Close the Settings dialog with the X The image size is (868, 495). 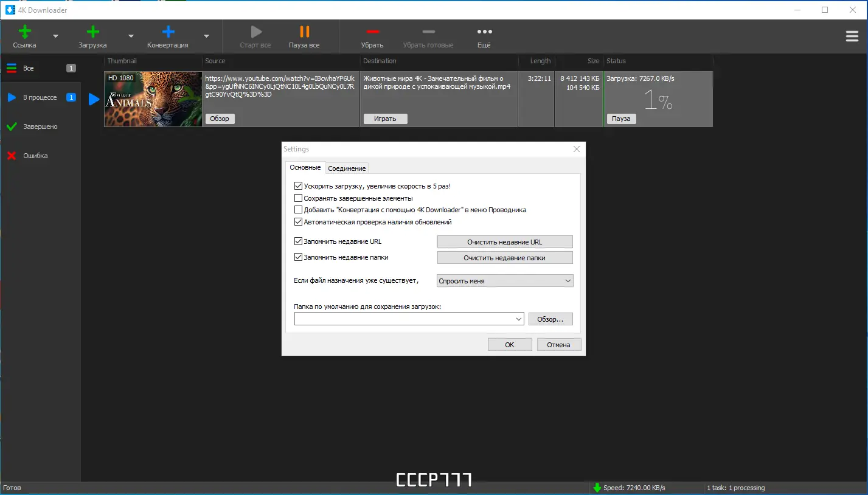tap(577, 149)
